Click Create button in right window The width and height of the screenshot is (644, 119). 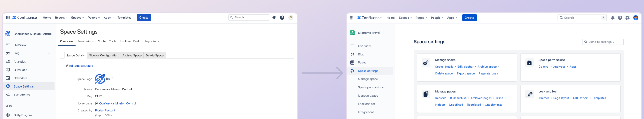[x=469, y=18]
